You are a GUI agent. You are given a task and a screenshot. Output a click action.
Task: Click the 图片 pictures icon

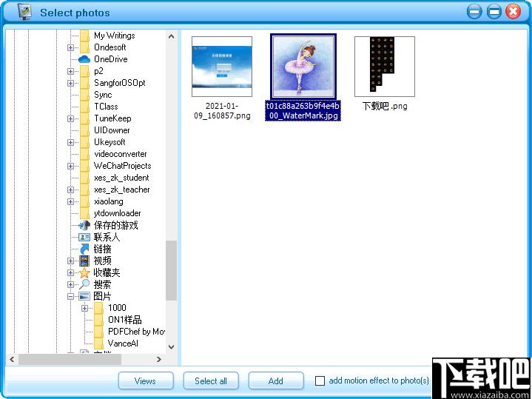84,296
